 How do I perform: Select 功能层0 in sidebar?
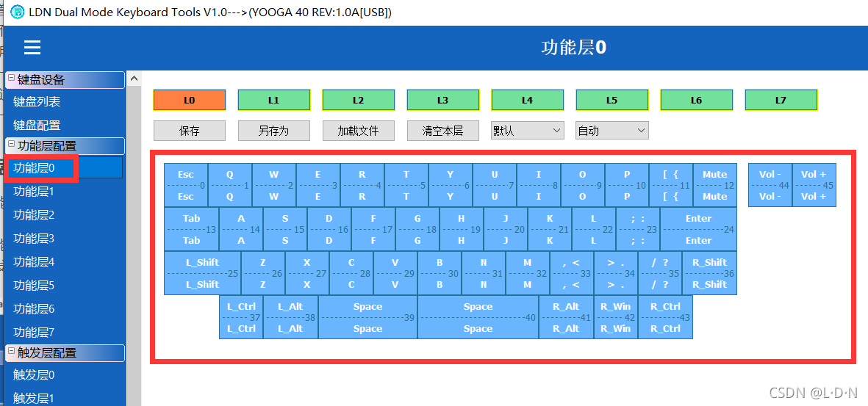click(x=65, y=167)
